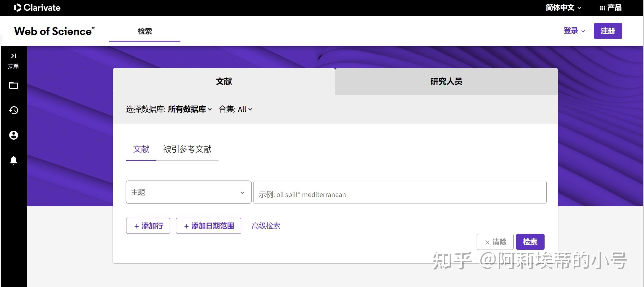Open the 产品 apps grid
The height and width of the screenshot is (287, 644).
click(x=610, y=8)
